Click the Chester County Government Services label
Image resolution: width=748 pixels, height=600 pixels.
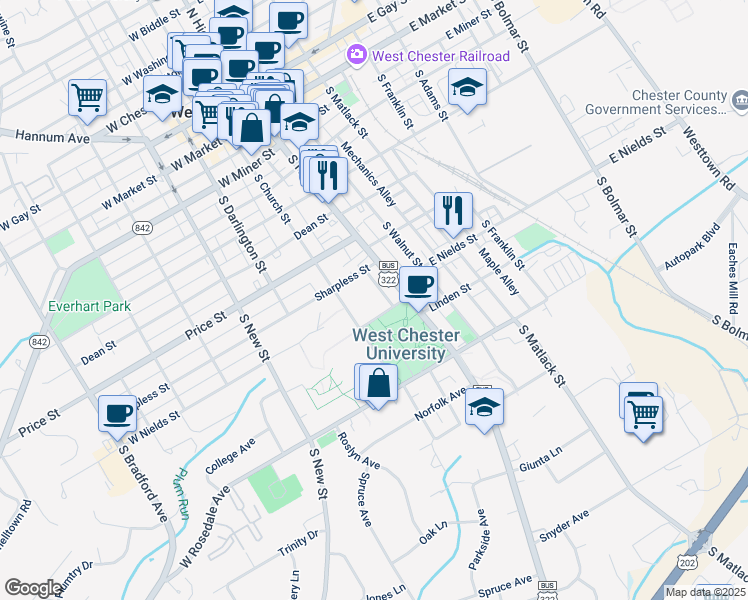point(656,102)
